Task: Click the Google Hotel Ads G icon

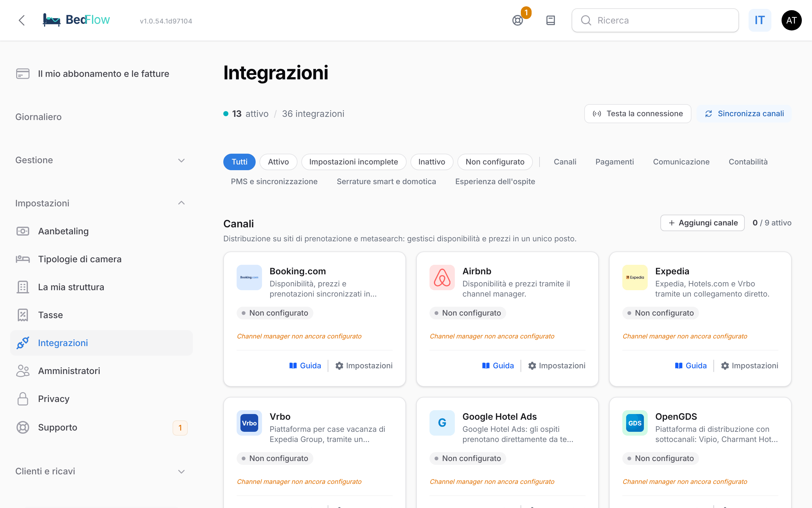Action: (442, 423)
